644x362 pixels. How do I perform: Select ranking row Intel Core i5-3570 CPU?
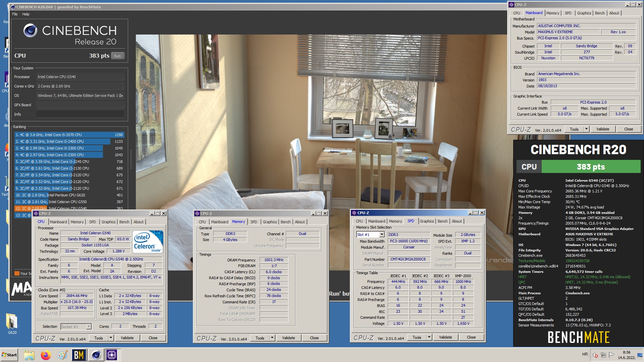(69, 135)
